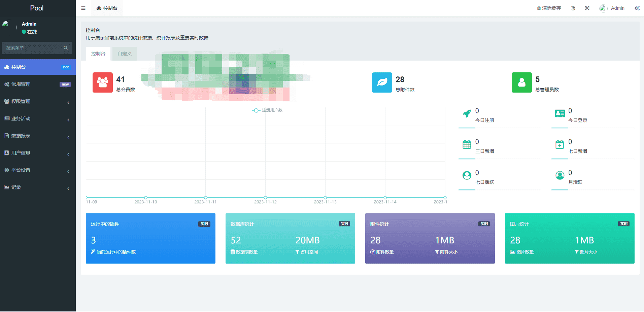Switch to the 自定义 tab
The height and width of the screenshot is (312, 644).
[x=125, y=54]
